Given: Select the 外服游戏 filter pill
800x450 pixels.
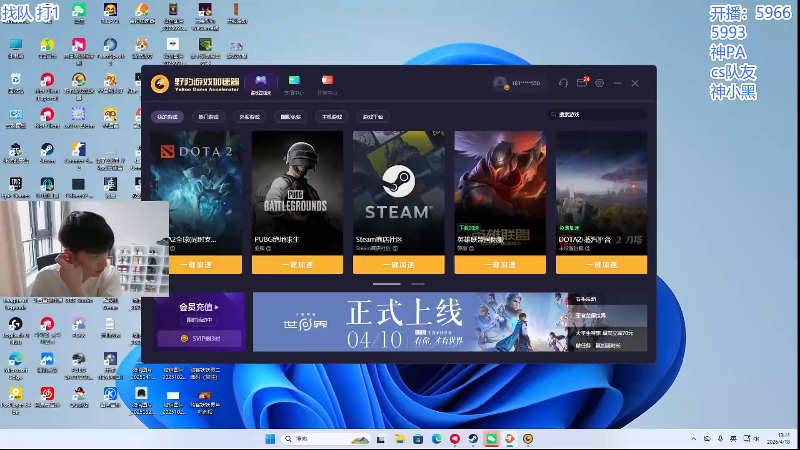Looking at the screenshot, I should coord(249,117).
